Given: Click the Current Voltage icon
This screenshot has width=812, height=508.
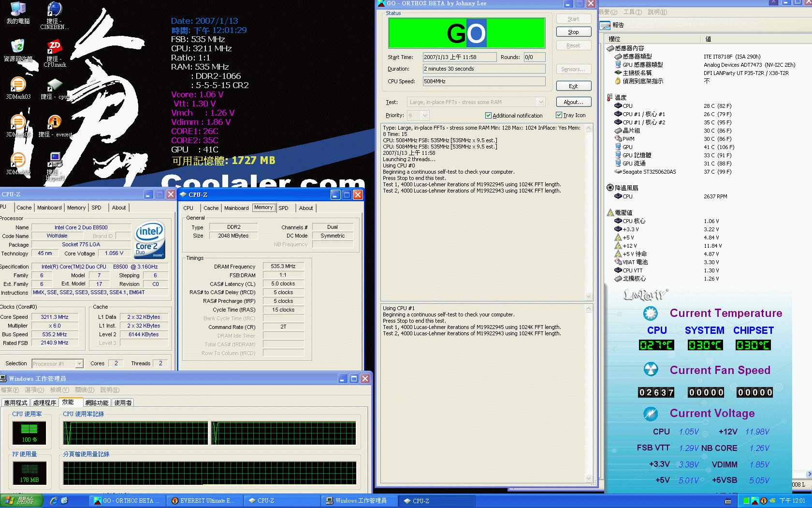Looking at the screenshot, I should pyautogui.click(x=651, y=414).
